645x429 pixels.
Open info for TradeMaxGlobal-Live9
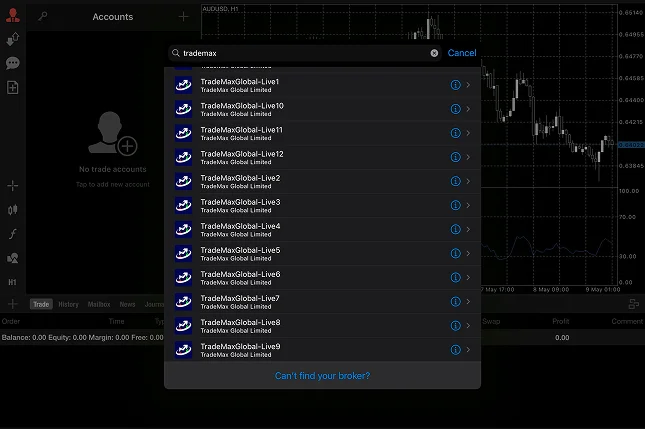click(x=455, y=350)
